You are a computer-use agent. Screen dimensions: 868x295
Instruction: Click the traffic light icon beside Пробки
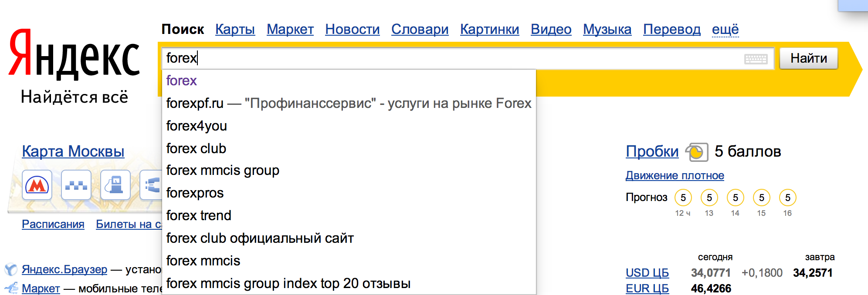point(696,152)
